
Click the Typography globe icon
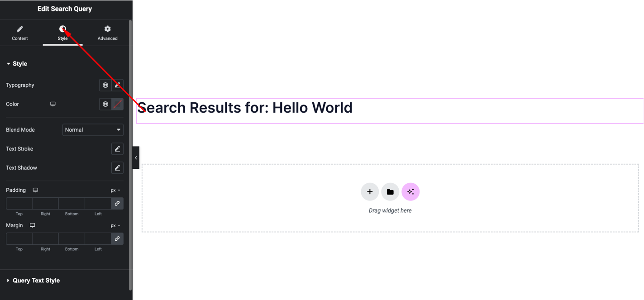[105, 85]
